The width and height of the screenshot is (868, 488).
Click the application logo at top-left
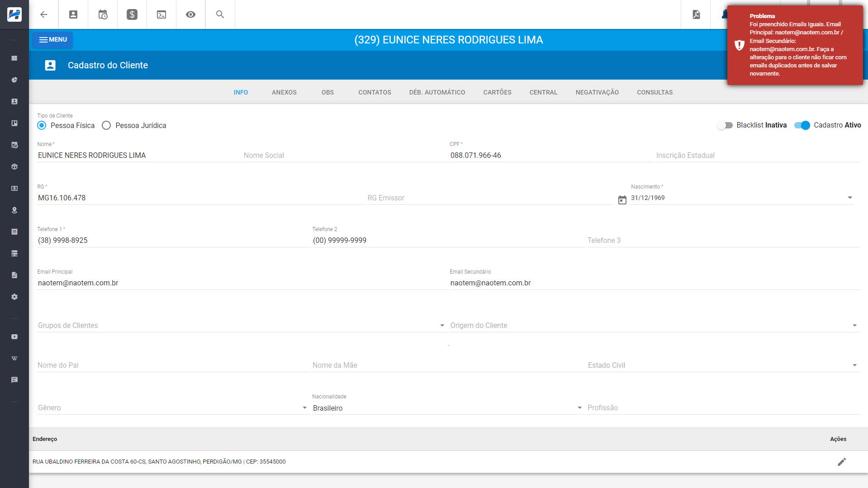tap(14, 14)
